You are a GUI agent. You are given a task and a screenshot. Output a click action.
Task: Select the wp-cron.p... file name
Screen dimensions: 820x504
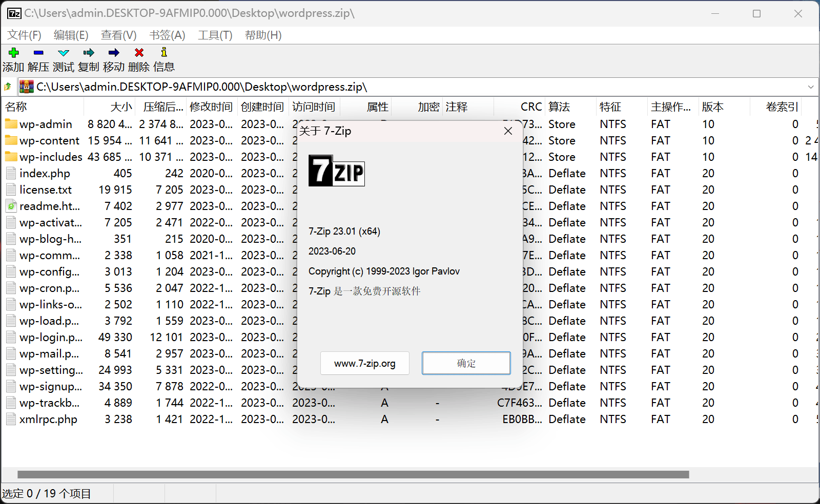coord(50,288)
